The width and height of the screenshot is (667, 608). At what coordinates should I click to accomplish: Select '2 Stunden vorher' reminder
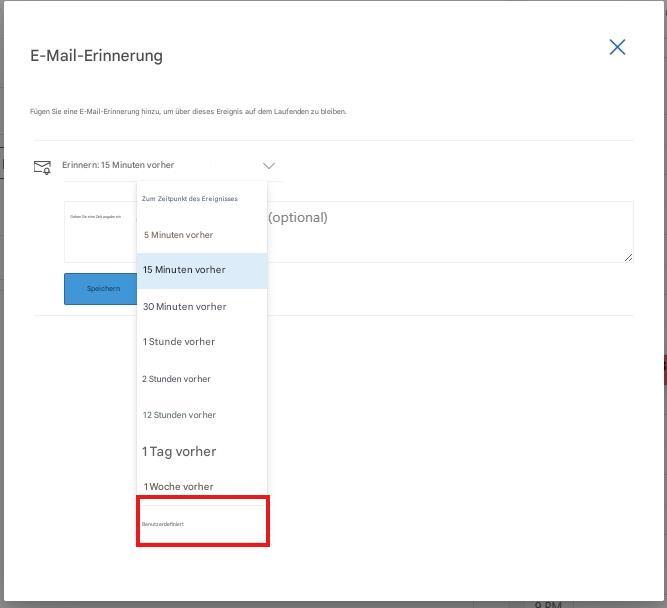pos(202,379)
